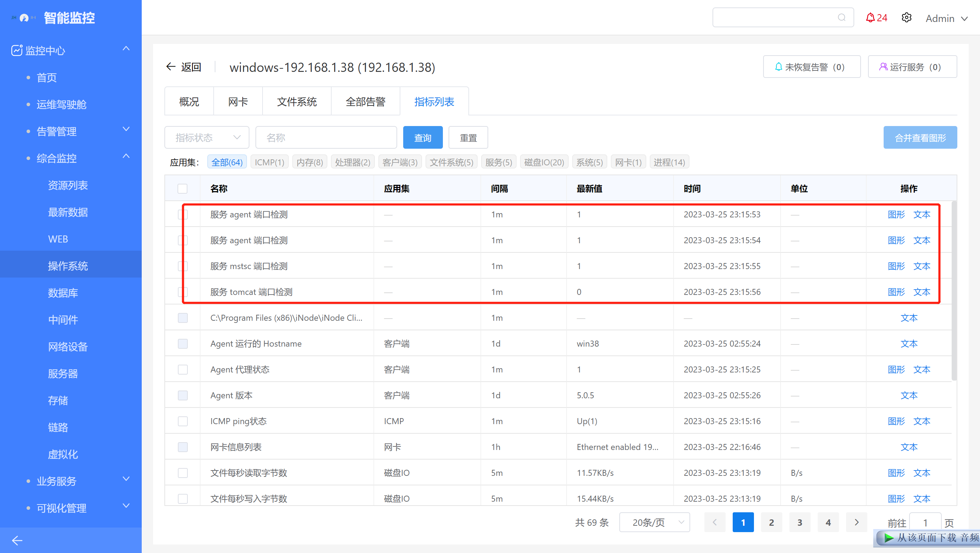Click the previous page arrow in pagination
Viewport: 980px width, 553px height.
pos(715,522)
